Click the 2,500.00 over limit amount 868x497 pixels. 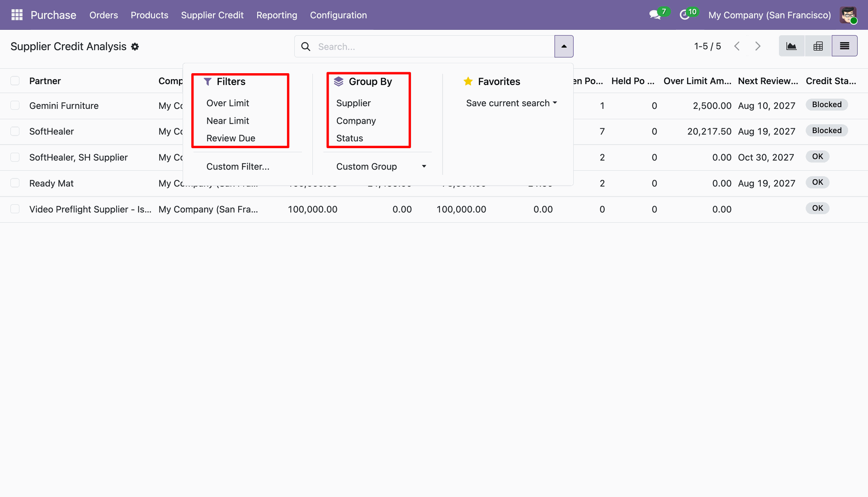coord(712,106)
